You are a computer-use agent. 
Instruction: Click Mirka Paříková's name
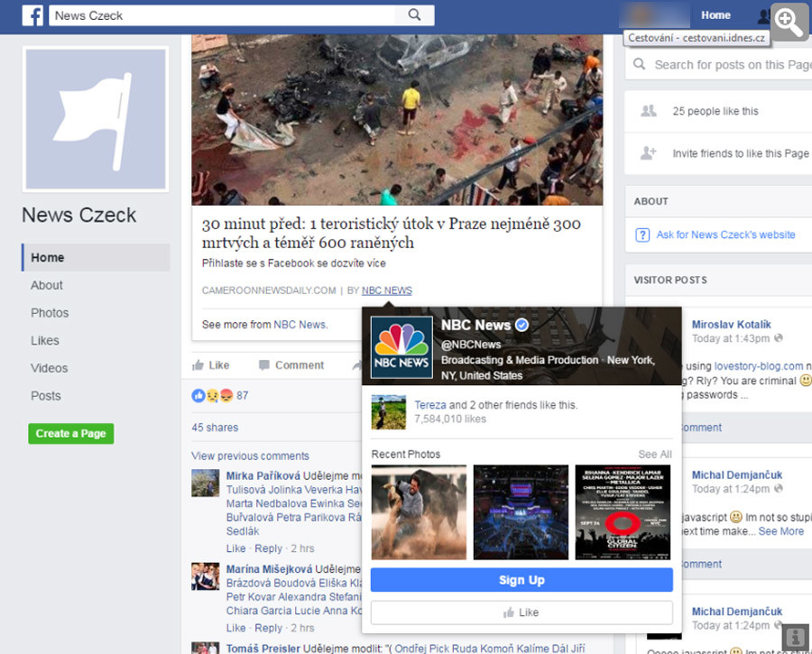[263, 476]
